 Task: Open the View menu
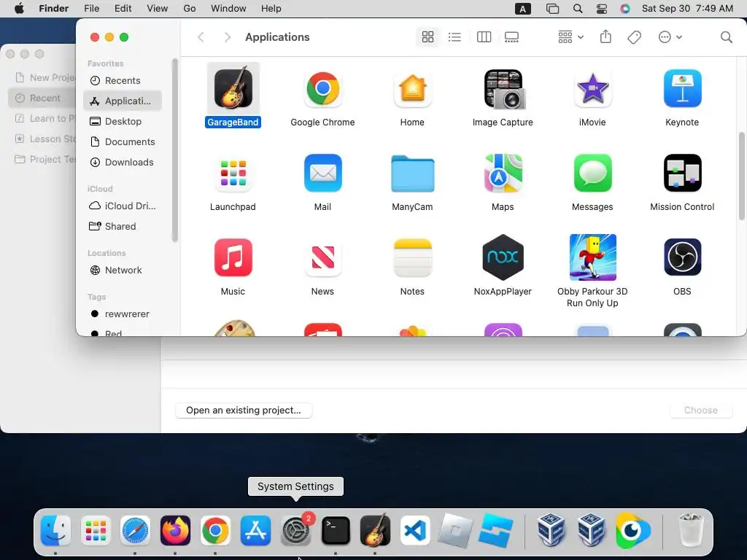tap(158, 9)
